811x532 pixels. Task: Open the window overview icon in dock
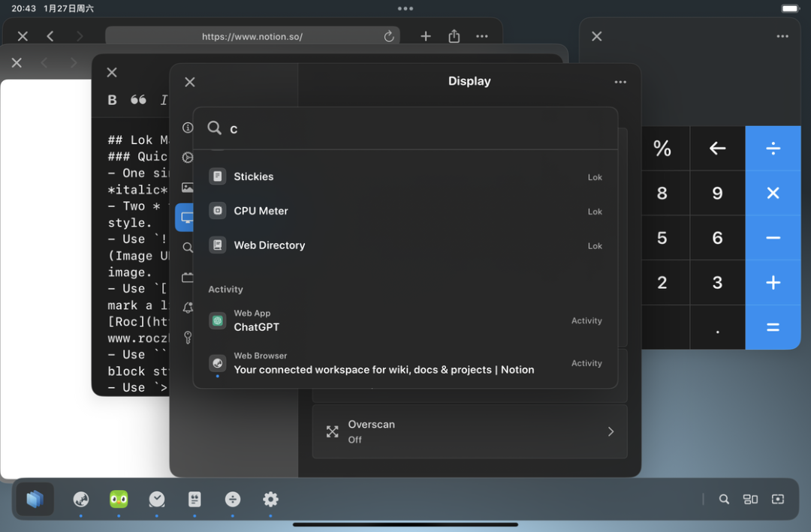point(750,499)
